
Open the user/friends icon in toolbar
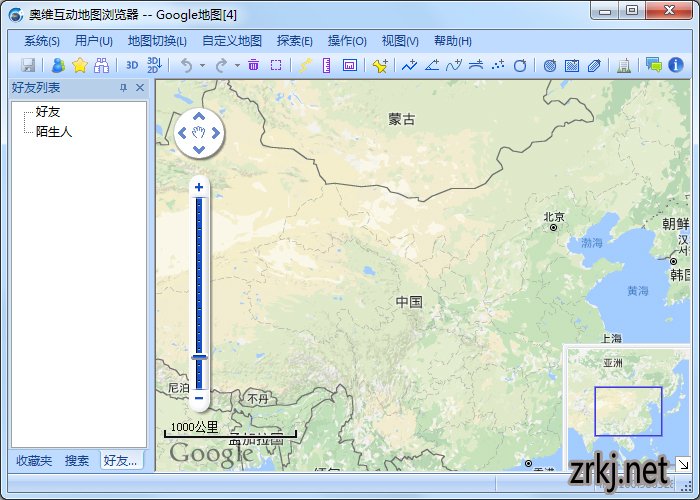coord(58,66)
